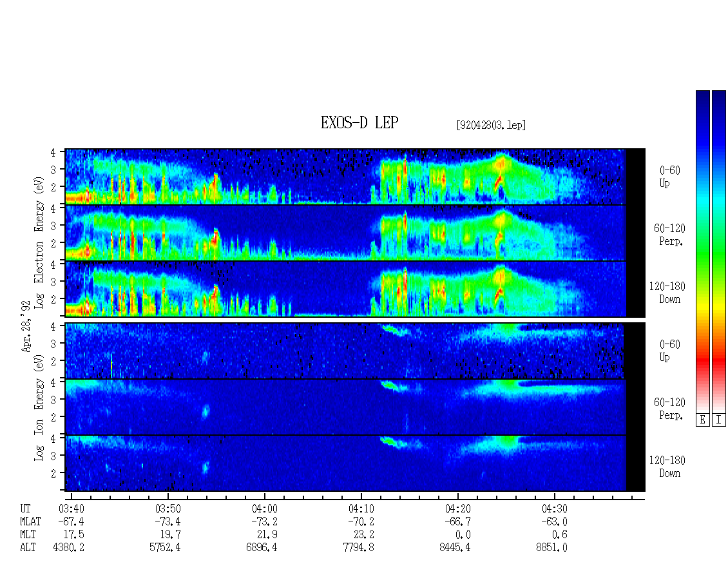Click the MLAT value -73.2

(x=265, y=521)
